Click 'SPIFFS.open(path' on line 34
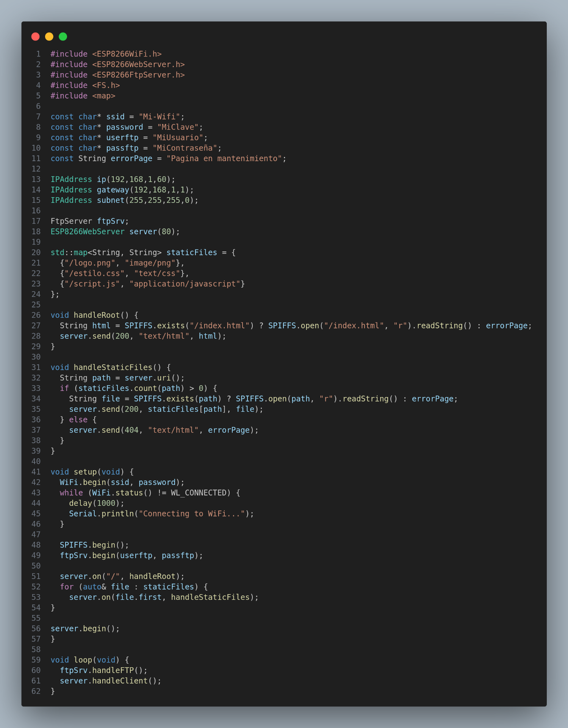 pos(273,399)
